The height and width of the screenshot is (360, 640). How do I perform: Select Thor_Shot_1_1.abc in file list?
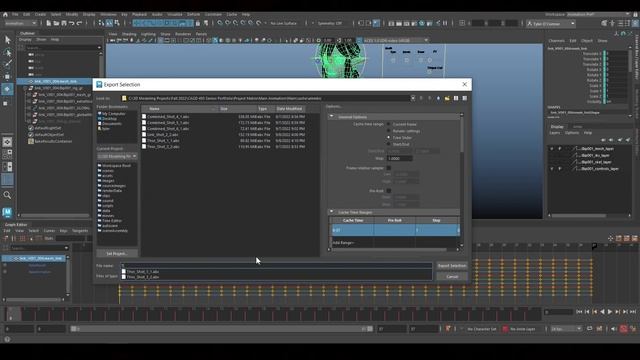point(163,140)
